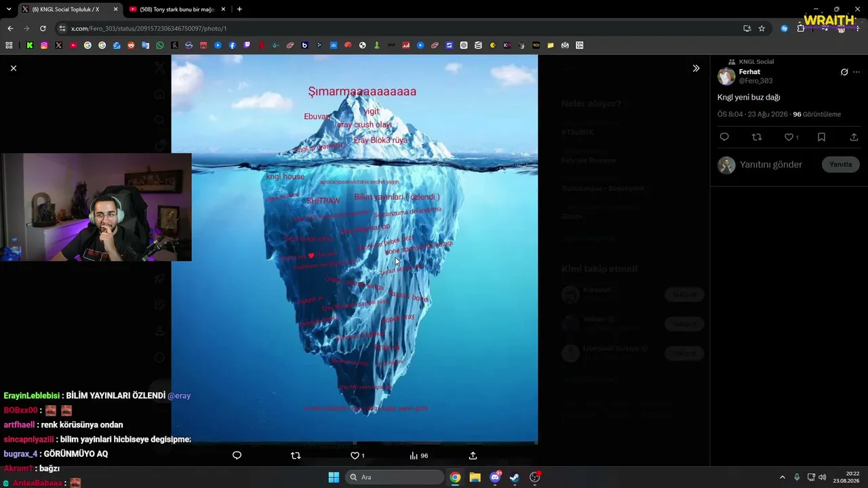Open the Twitch bookmark
The height and width of the screenshot is (488, 868).
click(x=247, y=45)
